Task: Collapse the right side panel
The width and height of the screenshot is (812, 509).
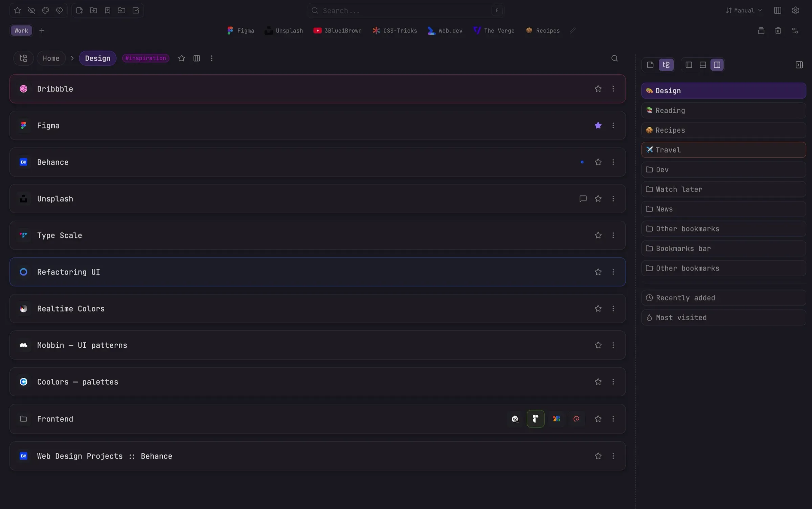Action: click(x=799, y=65)
